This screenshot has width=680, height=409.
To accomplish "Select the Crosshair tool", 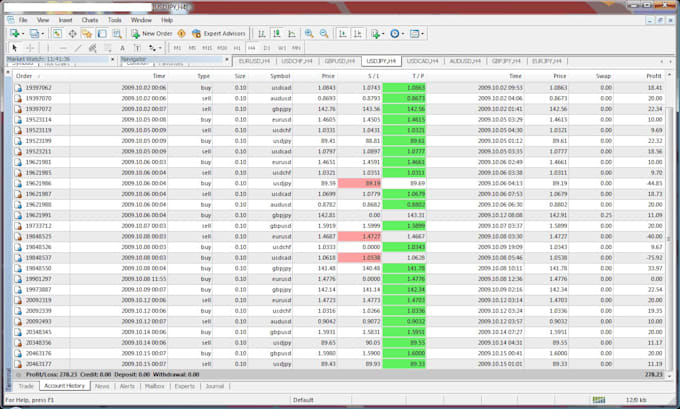I will pyautogui.click(x=30, y=47).
